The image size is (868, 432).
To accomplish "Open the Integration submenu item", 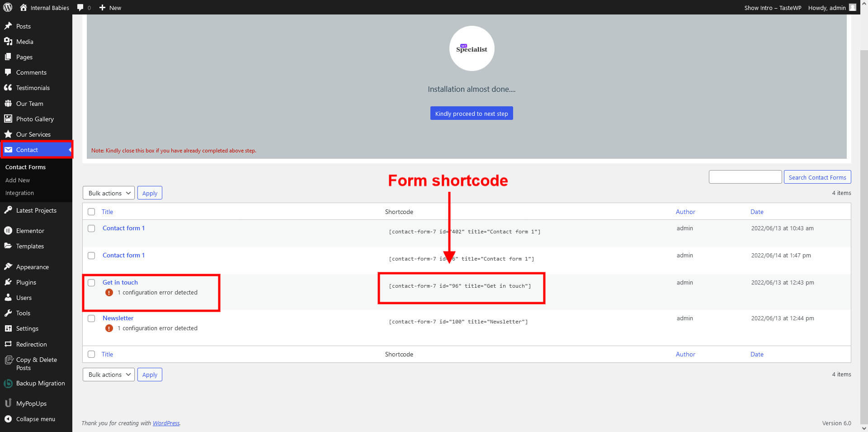I will 19,193.
